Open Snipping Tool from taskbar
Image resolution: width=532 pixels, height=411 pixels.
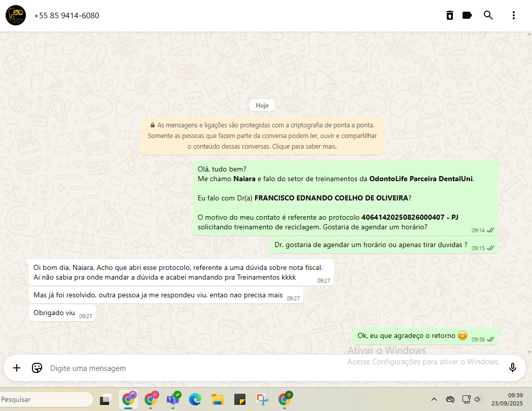point(262,399)
